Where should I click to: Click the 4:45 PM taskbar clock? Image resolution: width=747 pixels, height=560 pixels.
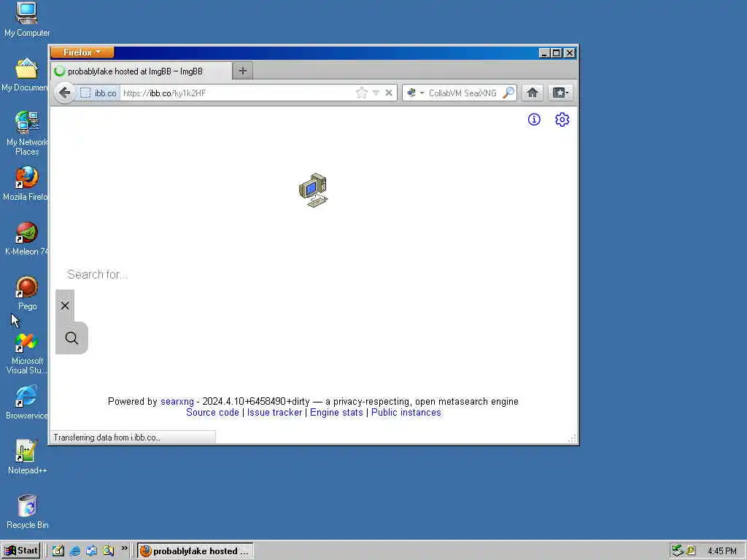(721, 551)
